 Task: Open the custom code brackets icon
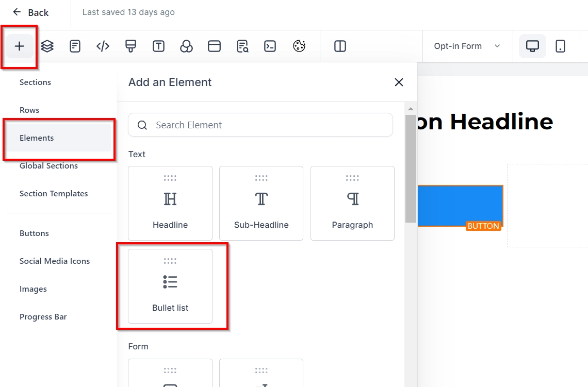coord(103,46)
